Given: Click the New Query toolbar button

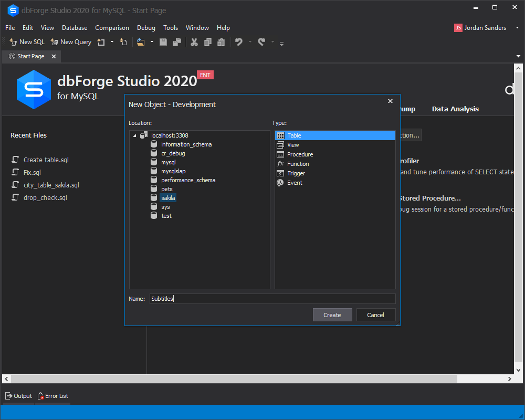Looking at the screenshot, I should (x=71, y=42).
